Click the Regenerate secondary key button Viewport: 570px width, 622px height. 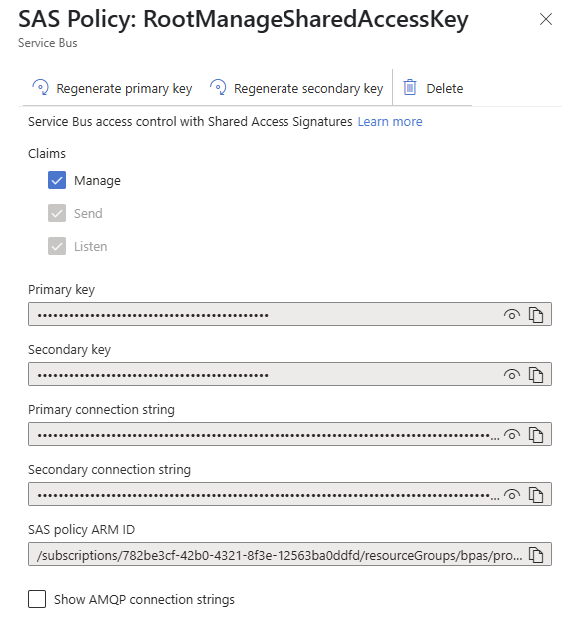click(x=297, y=88)
